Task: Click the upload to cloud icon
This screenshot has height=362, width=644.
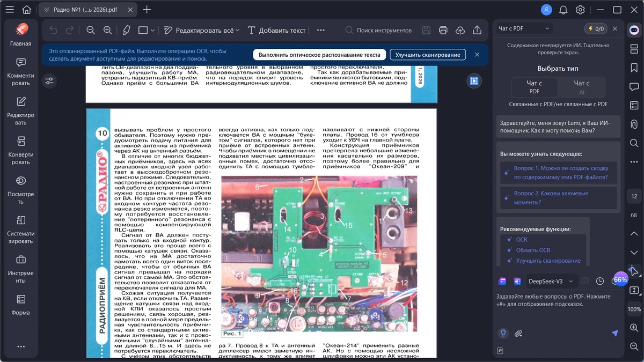Action: [460, 31]
